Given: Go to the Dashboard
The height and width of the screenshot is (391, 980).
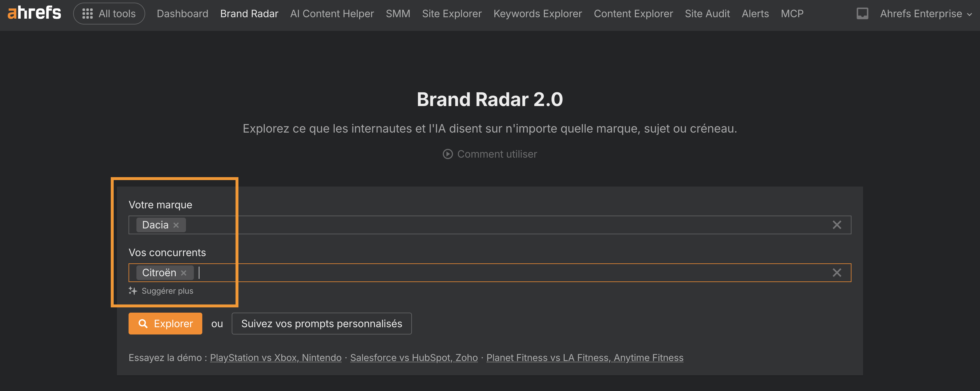Looking at the screenshot, I should click(x=182, y=13).
